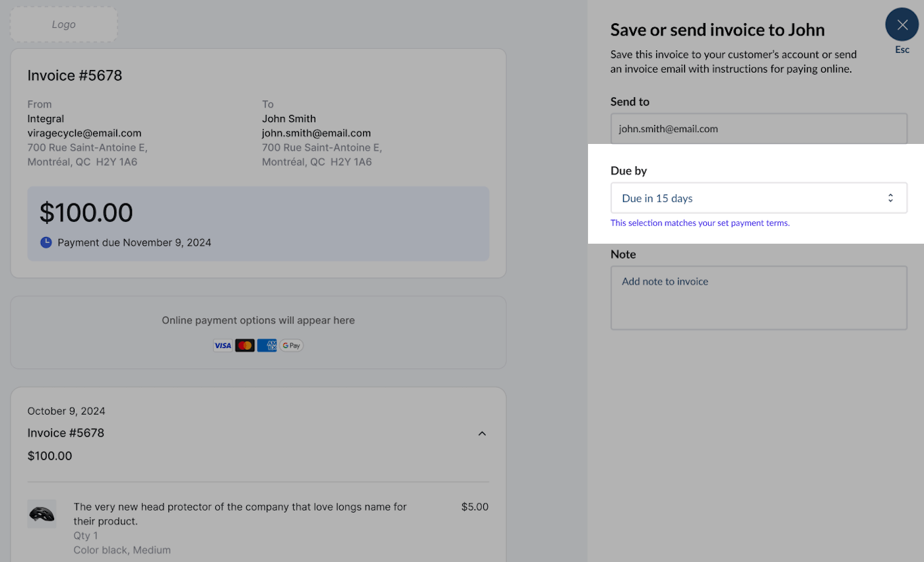The height and width of the screenshot is (562, 924).
Task: Click the Esc close label
Action: tap(902, 49)
